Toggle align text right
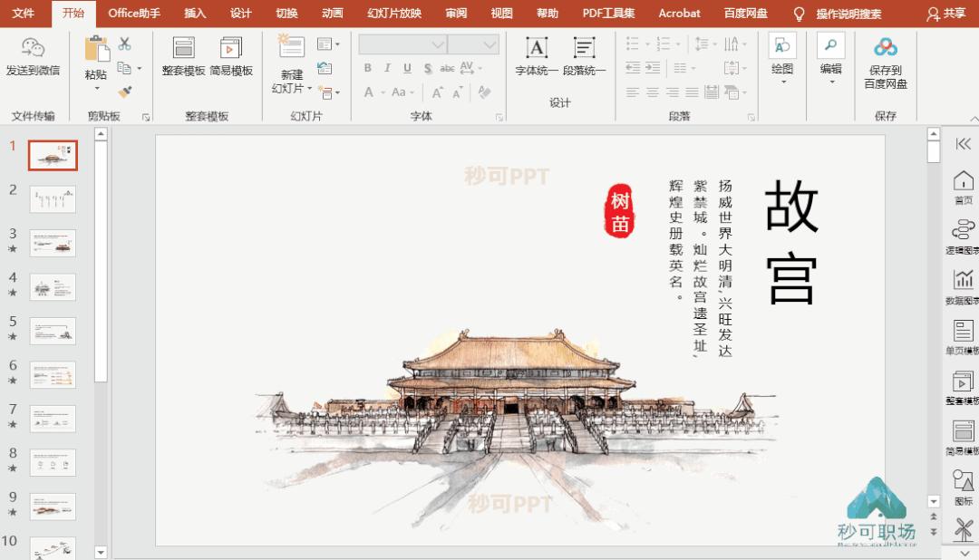This screenshot has width=979, height=560. [673, 92]
